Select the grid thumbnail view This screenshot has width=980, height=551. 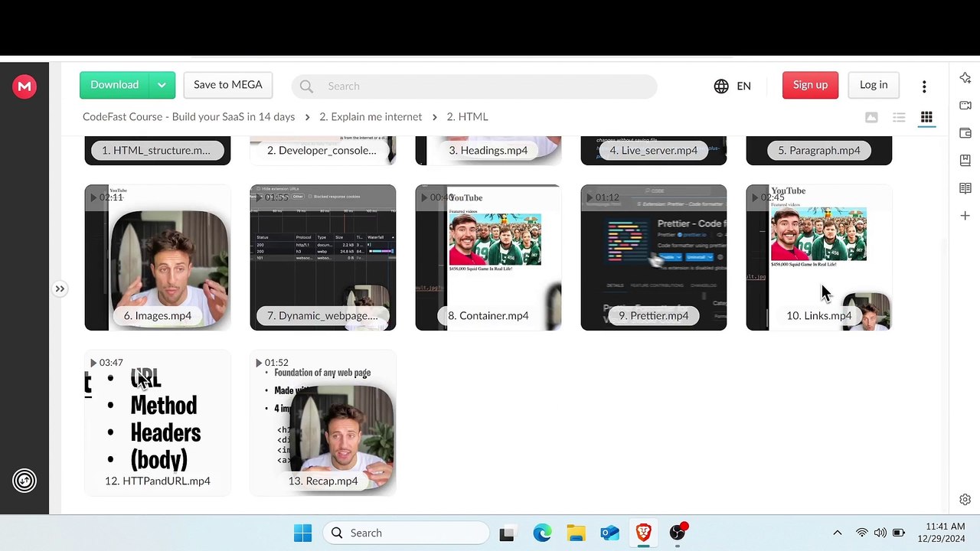click(926, 117)
